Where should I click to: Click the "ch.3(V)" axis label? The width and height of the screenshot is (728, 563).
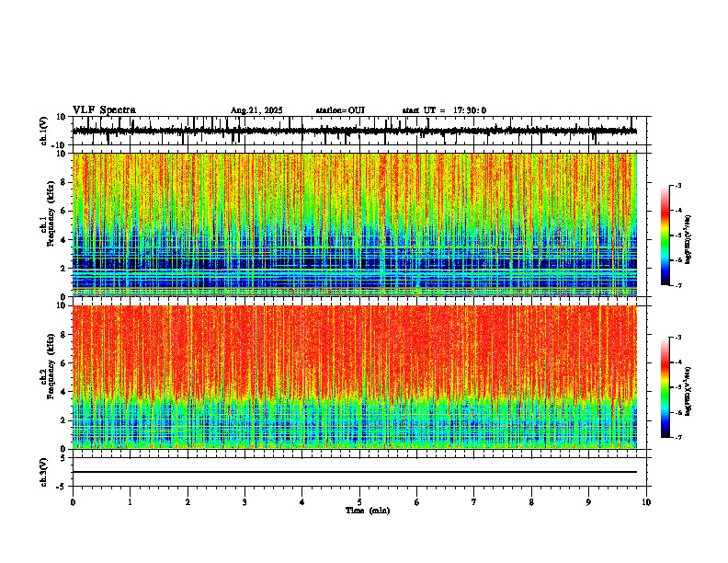[x=44, y=472]
